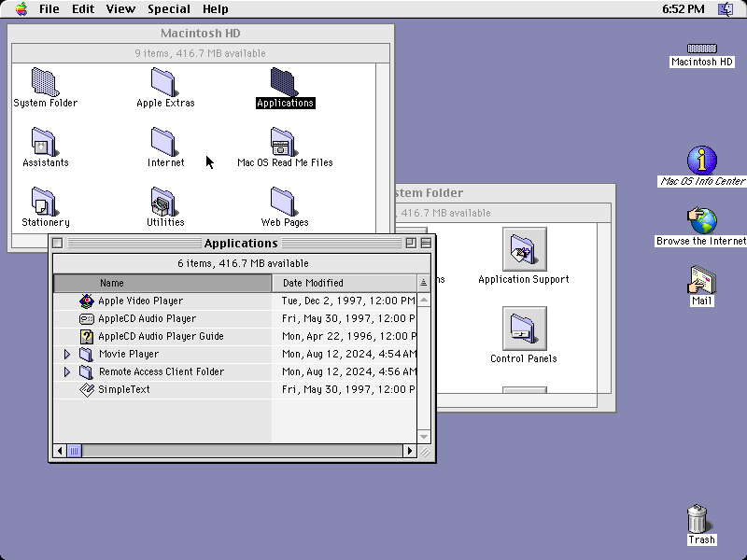Click the right scroll arrow in Applications window
The width and height of the screenshot is (747, 560).
410,451
